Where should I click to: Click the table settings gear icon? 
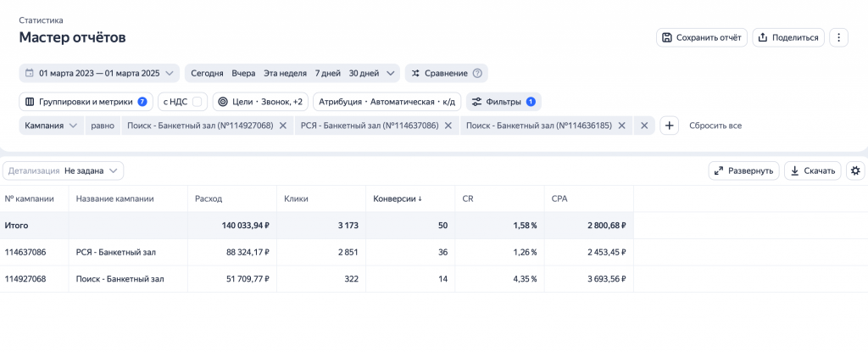click(855, 170)
